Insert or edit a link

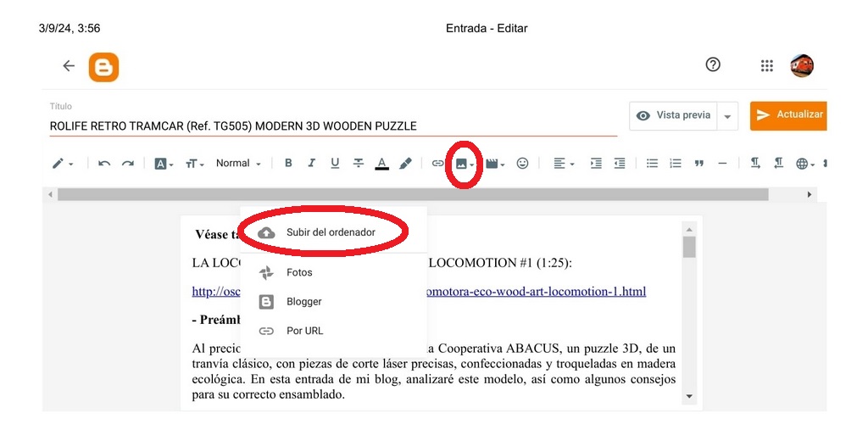click(x=437, y=164)
